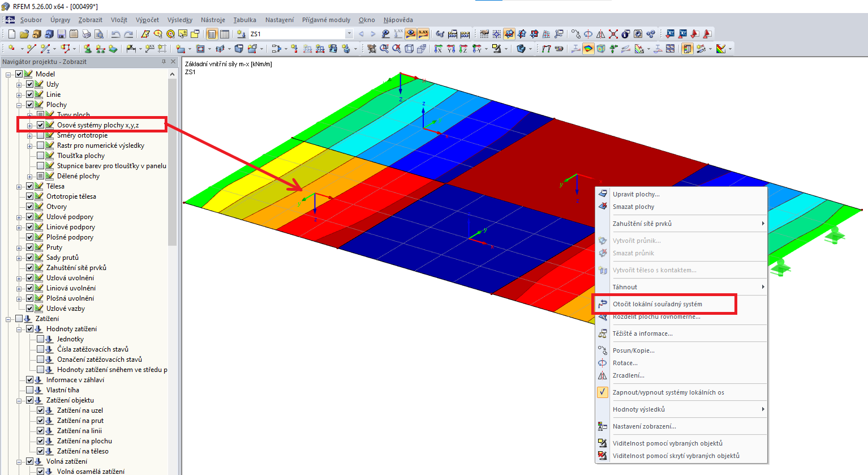Click the Move/Copy toolbar icon

tap(575, 34)
